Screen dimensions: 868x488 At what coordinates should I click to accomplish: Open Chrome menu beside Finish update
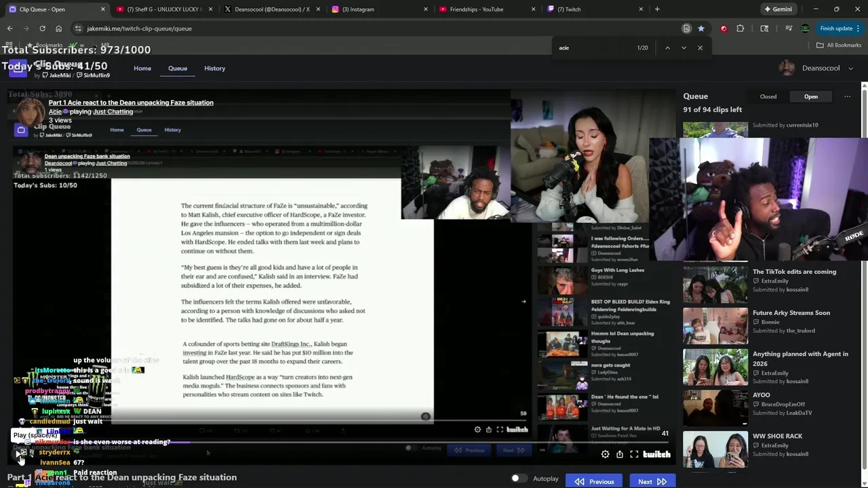[x=859, y=28]
